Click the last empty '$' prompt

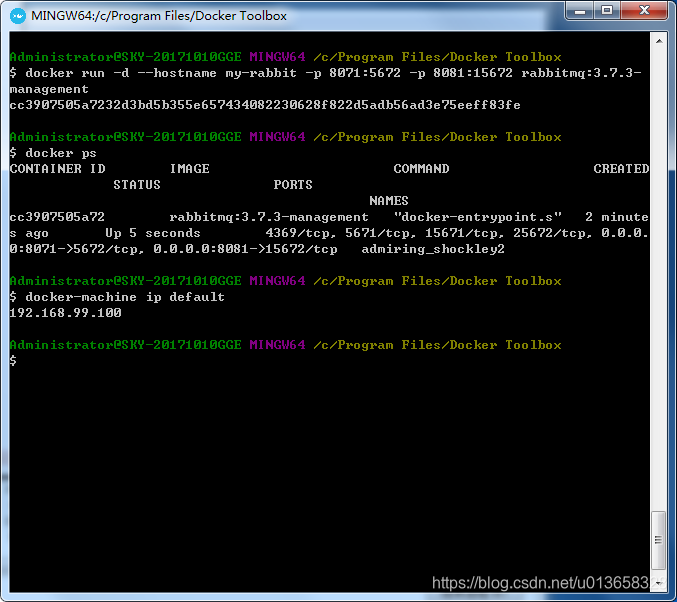point(13,360)
